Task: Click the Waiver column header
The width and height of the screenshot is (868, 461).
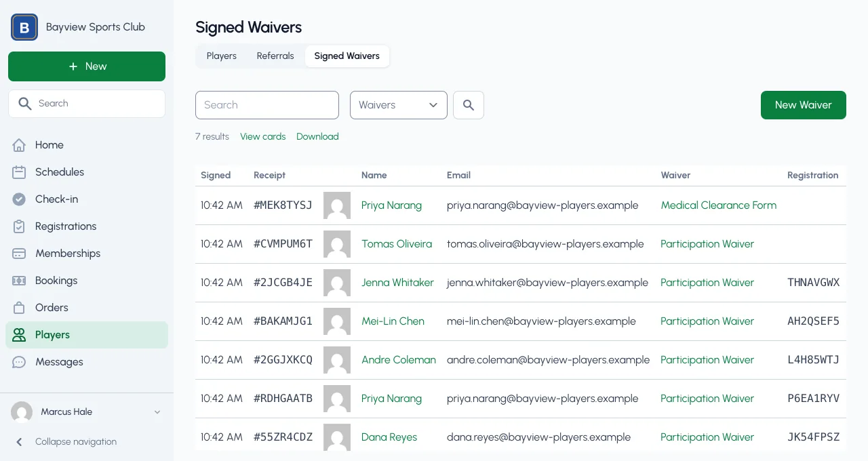Action: coord(675,175)
